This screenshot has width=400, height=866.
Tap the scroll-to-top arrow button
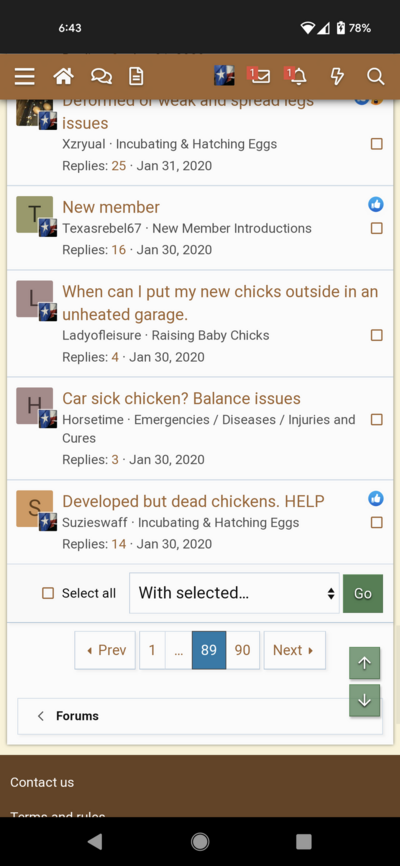[x=364, y=663]
